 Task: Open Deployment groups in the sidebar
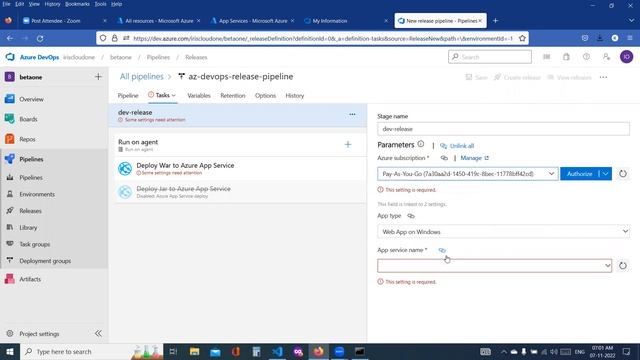(45, 261)
